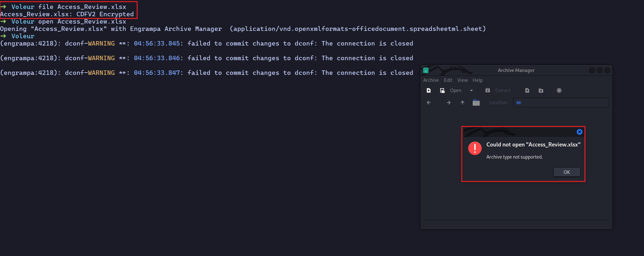Open the Archive menu
The image size is (644, 256).
pyautogui.click(x=431, y=80)
